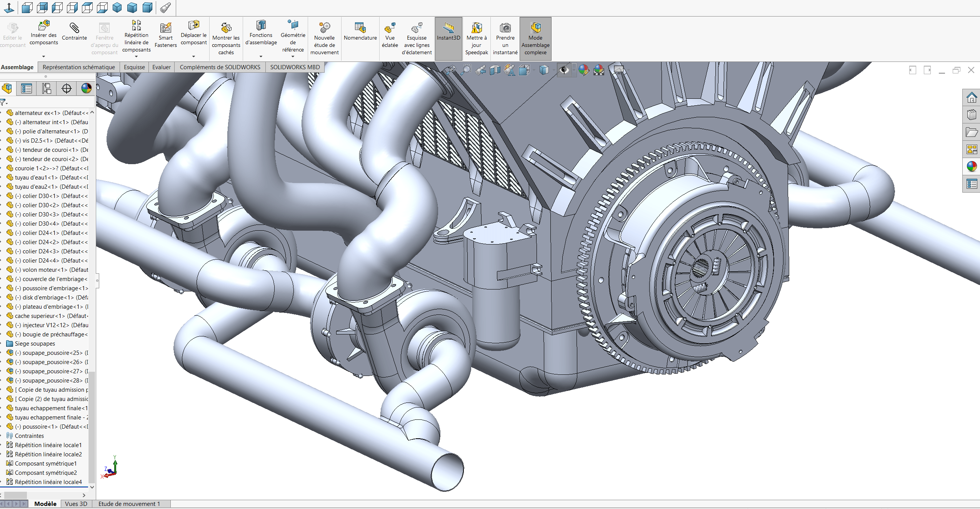Open Déplacer le composant dropdown arrow
Viewport: 980px width, 509px height.
(x=194, y=57)
